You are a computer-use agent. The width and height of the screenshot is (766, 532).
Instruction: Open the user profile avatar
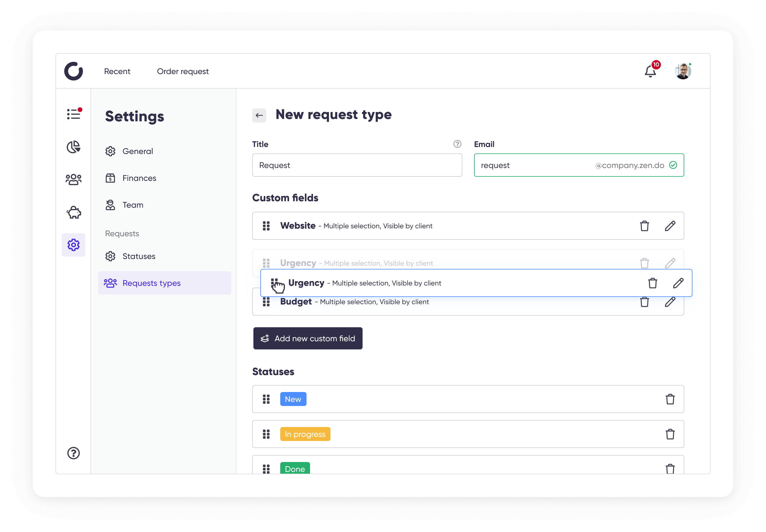683,71
